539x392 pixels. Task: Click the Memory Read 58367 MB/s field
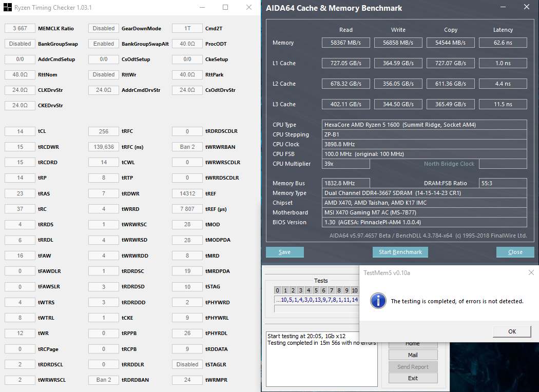tap(346, 43)
